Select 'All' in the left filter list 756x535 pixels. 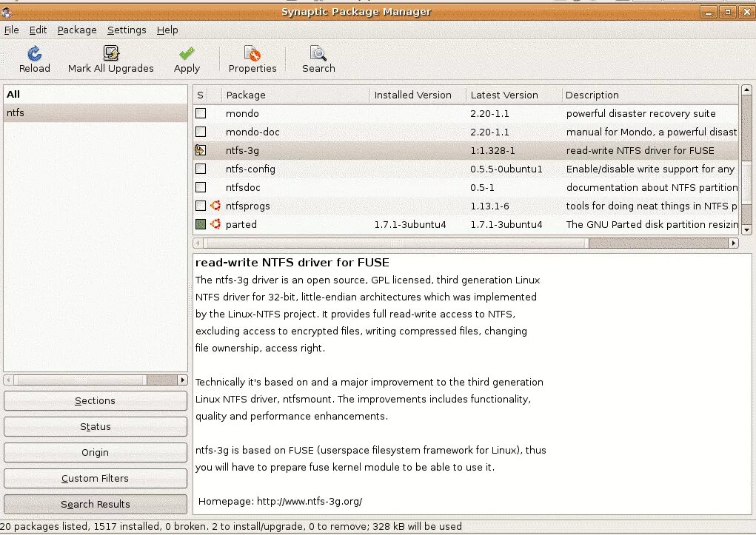95,95
